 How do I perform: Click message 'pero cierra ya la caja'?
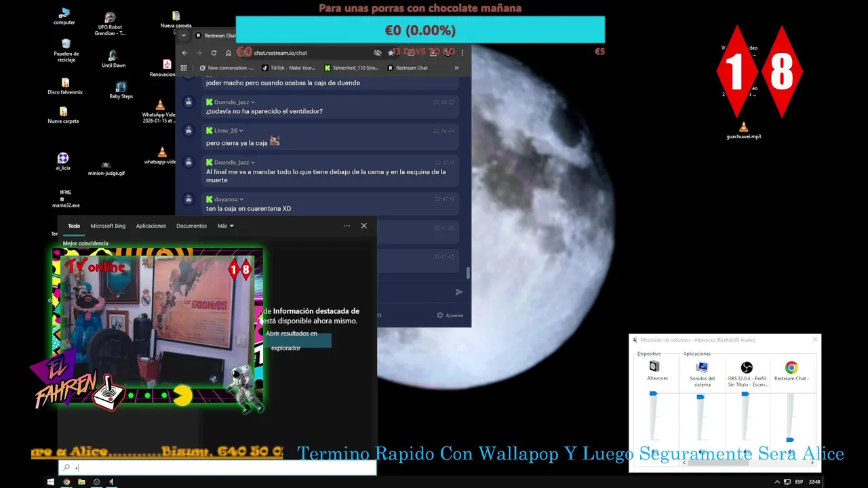(237, 143)
